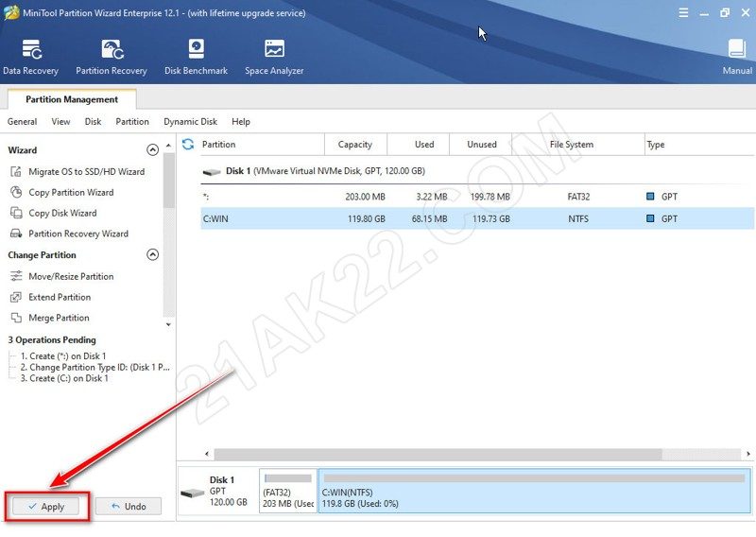Open the Manual book icon
The height and width of the screenshot is (537, 756).
737,49
